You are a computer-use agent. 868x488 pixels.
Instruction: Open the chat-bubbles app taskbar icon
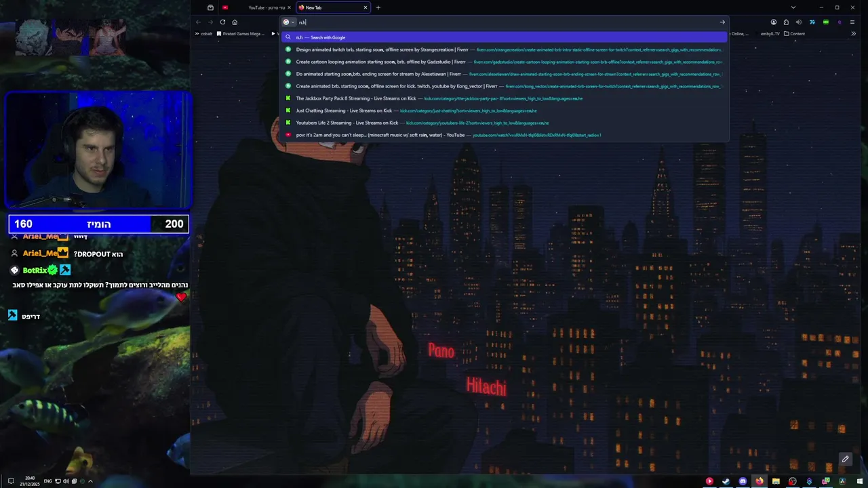point(825,481)
